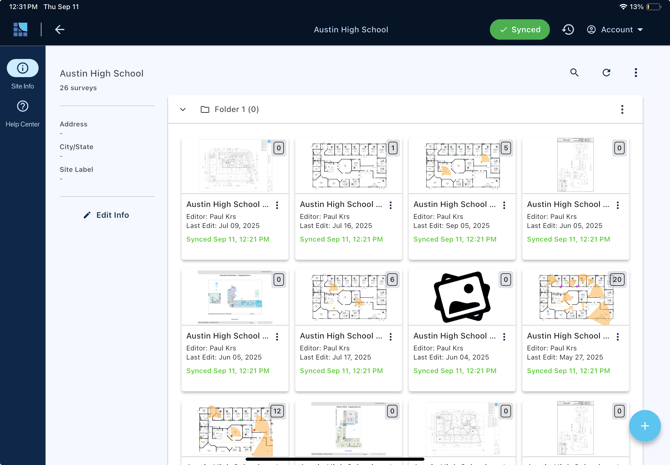Tap the Wi-Fi icon in status bar
The image size is (670, 465).
tap(623, 7)
